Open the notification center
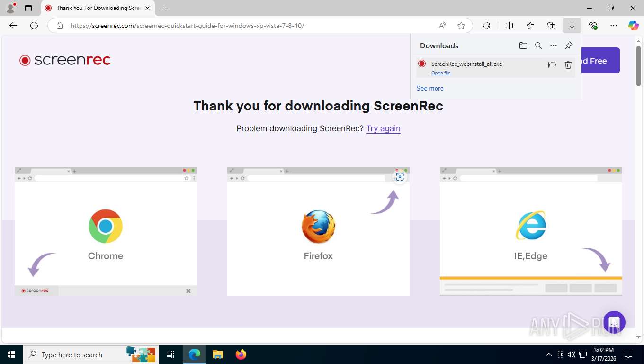This screenshot has height=364, width=644. tap(628, 355)
